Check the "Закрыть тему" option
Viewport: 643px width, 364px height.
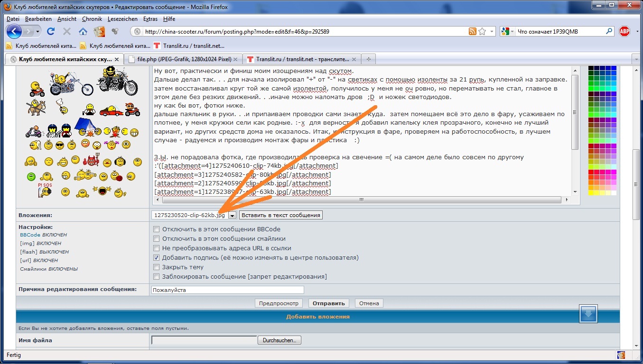156,267
